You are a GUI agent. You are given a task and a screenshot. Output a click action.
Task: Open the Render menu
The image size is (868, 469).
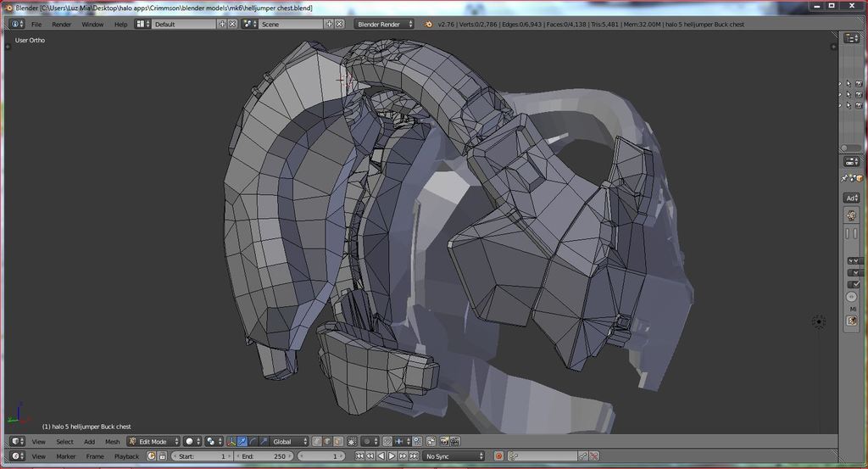[x=62, y=25]
